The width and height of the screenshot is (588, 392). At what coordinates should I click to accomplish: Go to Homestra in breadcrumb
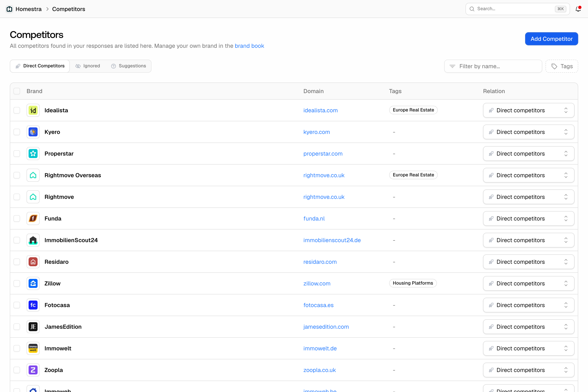29,9
